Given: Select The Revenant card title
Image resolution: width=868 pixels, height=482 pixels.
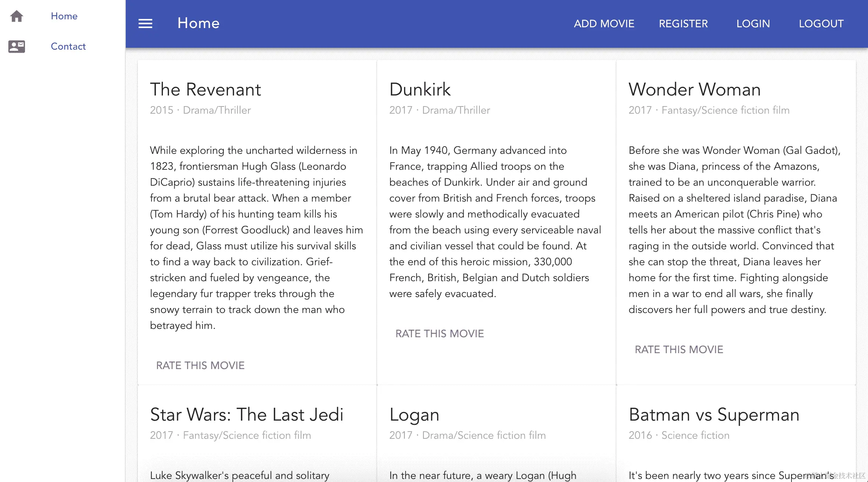Looking at the screenshot, I should click(x=205, y=89).
